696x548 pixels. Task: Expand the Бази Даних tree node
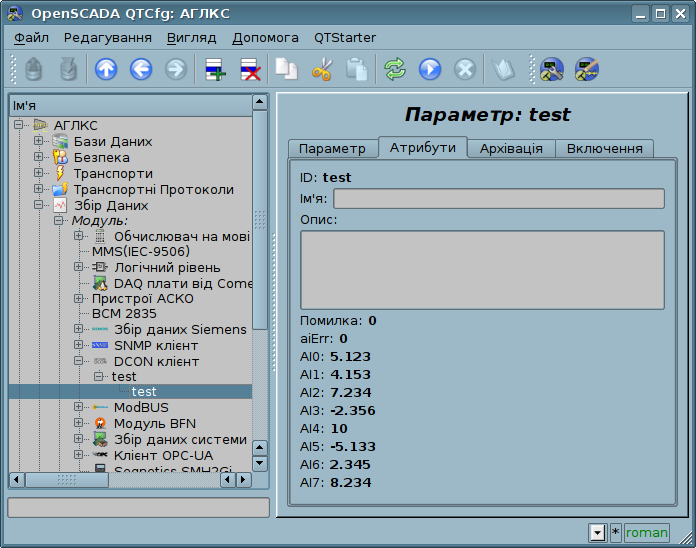(39, 141)
